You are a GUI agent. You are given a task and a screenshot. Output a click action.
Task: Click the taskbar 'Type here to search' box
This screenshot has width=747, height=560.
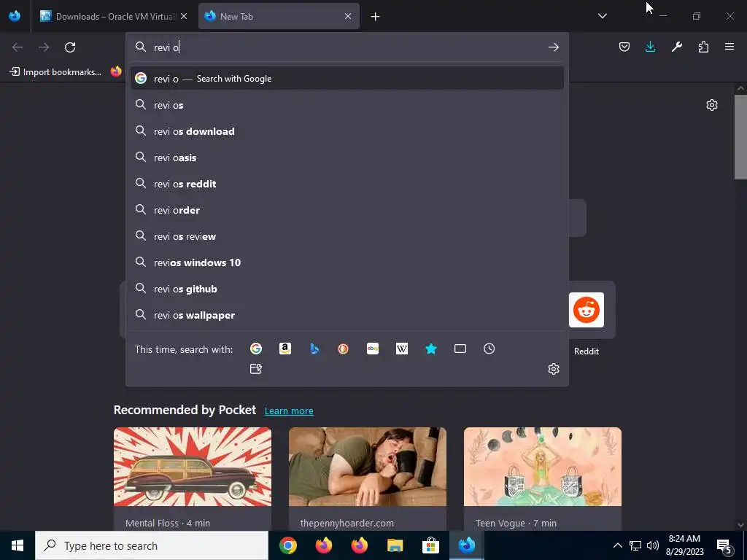tap(152, 545)
